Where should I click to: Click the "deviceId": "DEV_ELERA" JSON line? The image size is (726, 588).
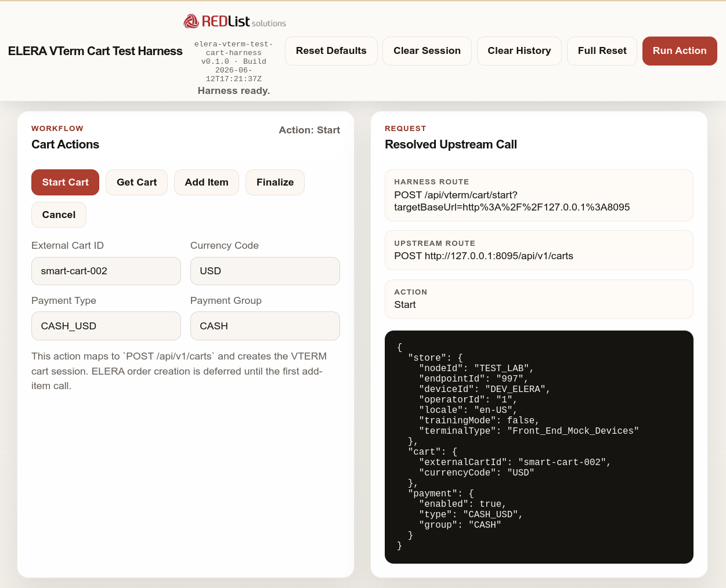coord(485,389)
